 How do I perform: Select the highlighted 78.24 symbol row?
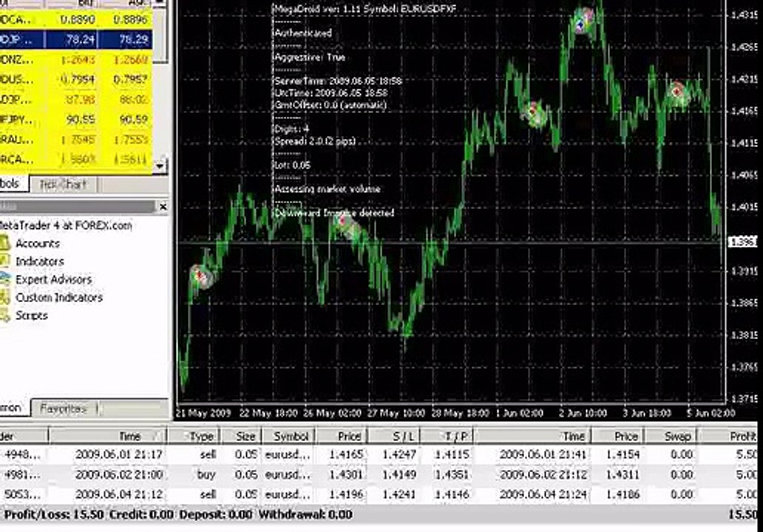pyautogui.click(x=76, y=39)
